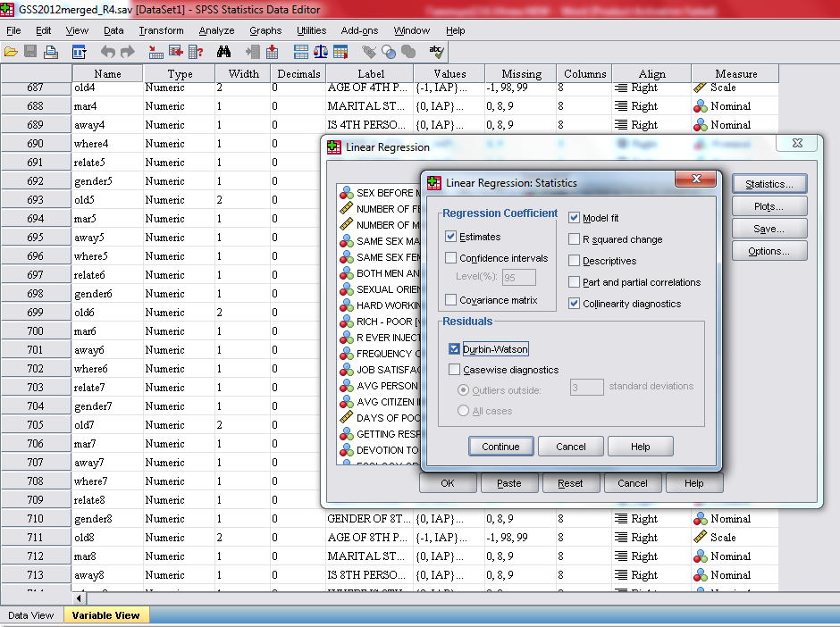This screenshot has height=627, width=840.
Task: Click the Statistics... button in Linear Regression
Action: (769, 184)
